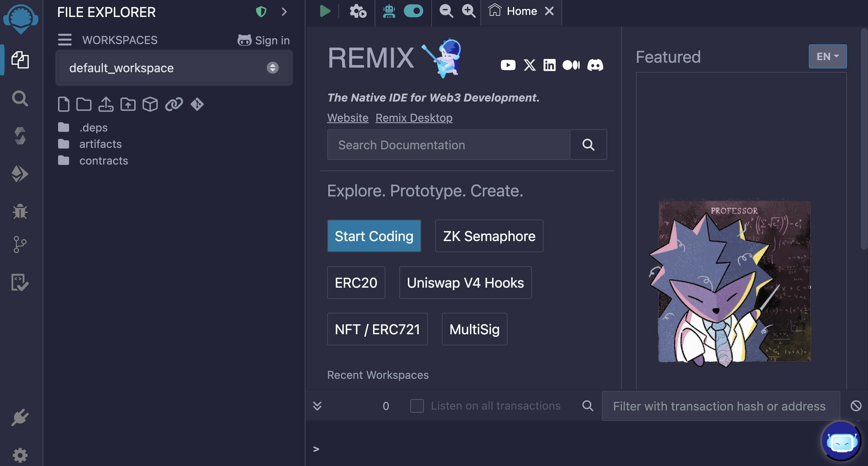Click the Start Coding button
The width and height of the screenshot is (868, 466).
(374, 236)
